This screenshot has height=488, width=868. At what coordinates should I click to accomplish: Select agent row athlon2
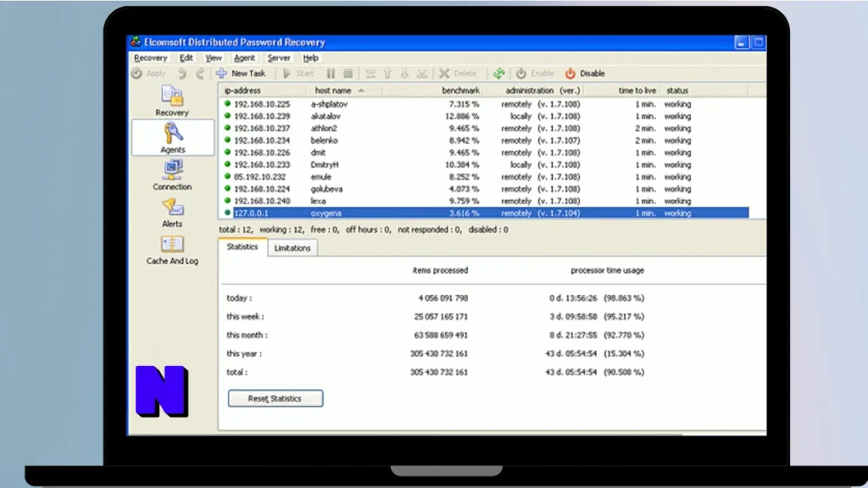tap(484, 129)
